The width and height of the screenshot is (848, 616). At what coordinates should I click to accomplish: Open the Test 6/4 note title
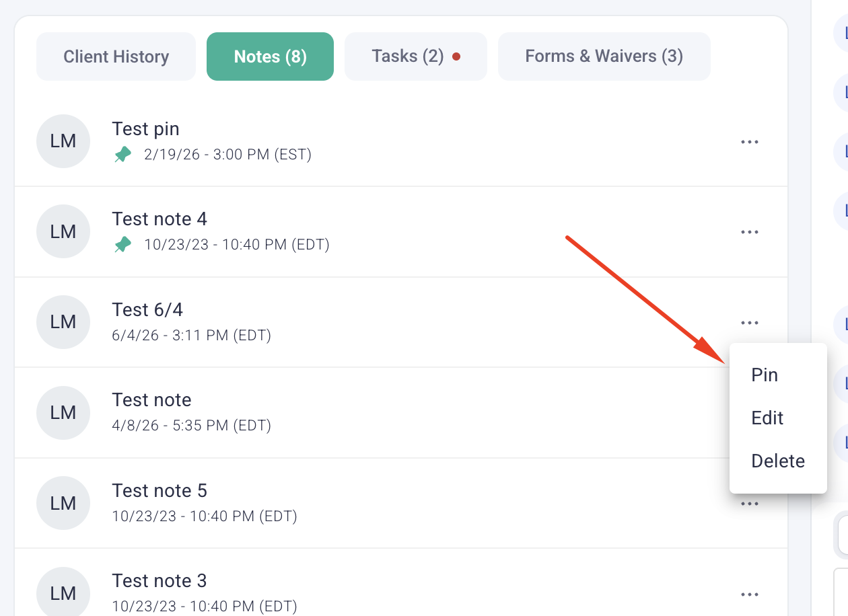pyautogui.click(x=147, y=310)
